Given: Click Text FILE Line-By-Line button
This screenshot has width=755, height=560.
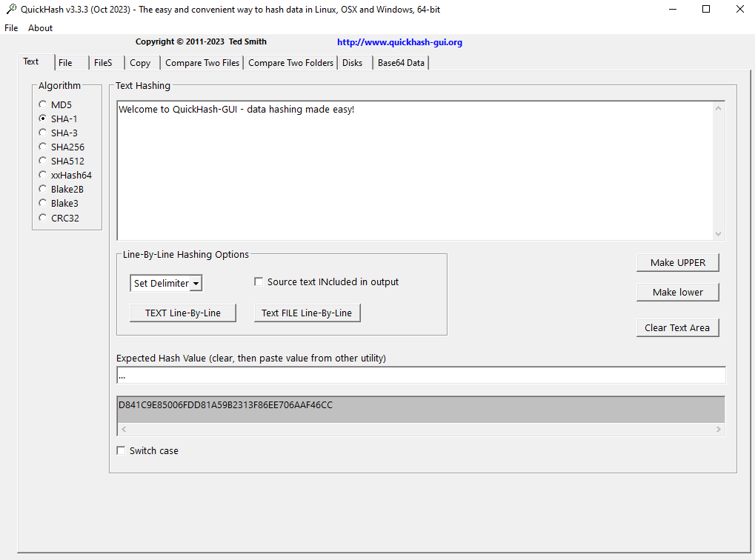Looking at the screenshot, I should pyautogui.click(x=307, y=313).
